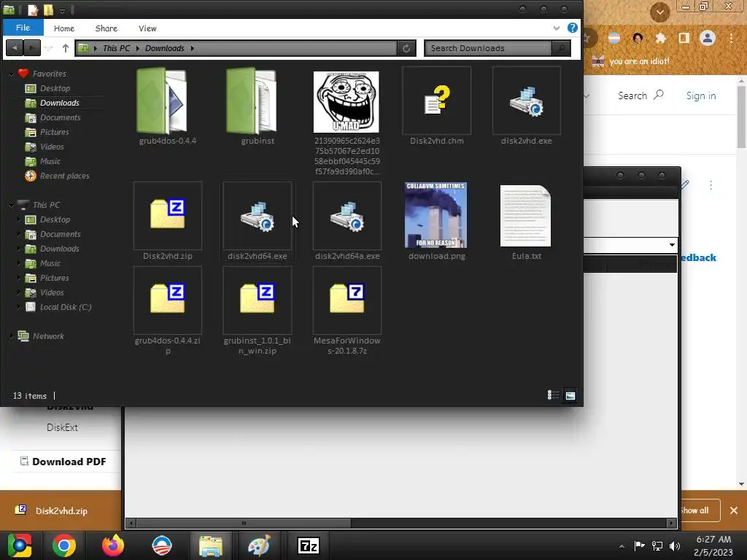Click the search magnifier button
The width and height of the screenshot is (747, 560).
point(561,48)
